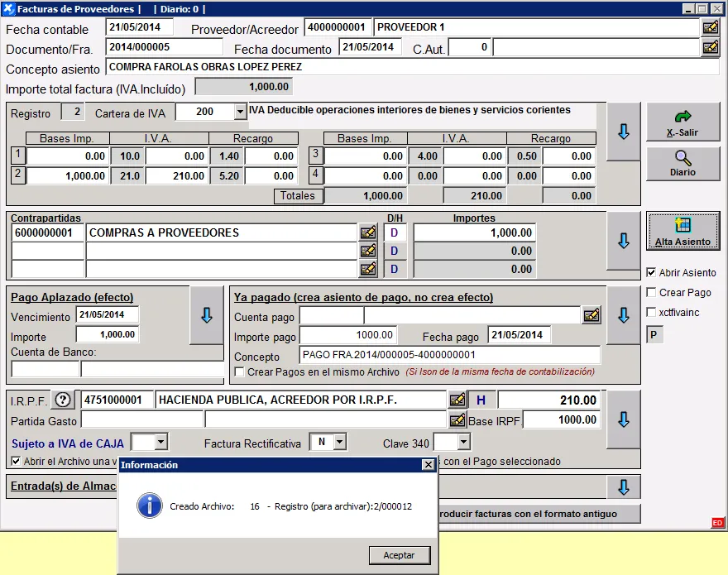
Task: Enable the Crear Pago checkbox
Action: [x=652, y=292]
